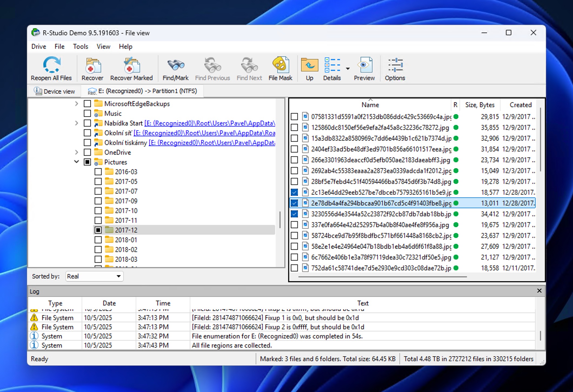Close the Log panel
This screenshot has height=392, width=573.
click(539, 291)
